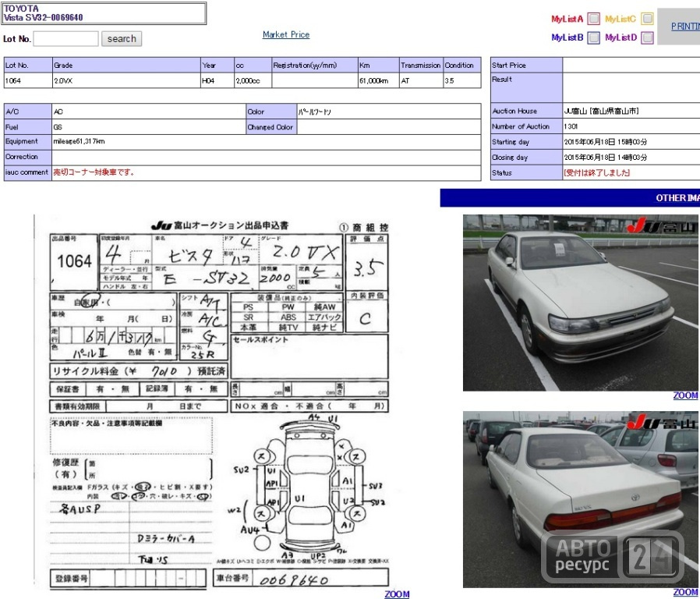
Task: Open ZOOM link under rear car photo
Action: coord(685,592)
